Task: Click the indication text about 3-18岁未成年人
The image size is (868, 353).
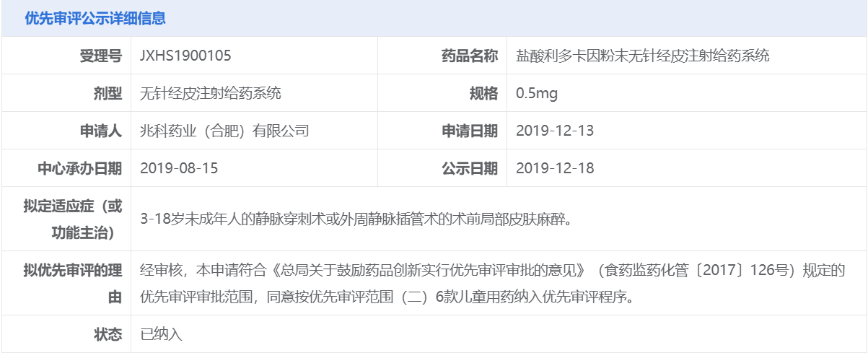Action: point(356,219)
